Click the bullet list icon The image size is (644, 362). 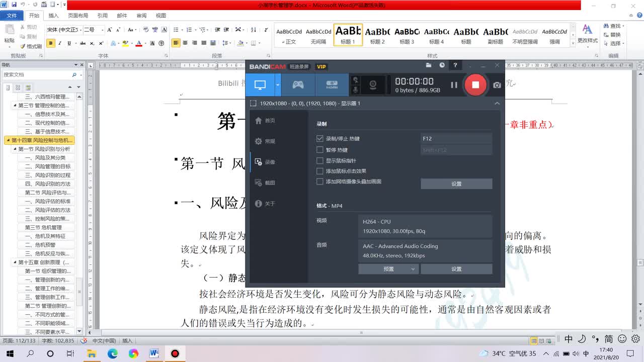coord(176,30)
